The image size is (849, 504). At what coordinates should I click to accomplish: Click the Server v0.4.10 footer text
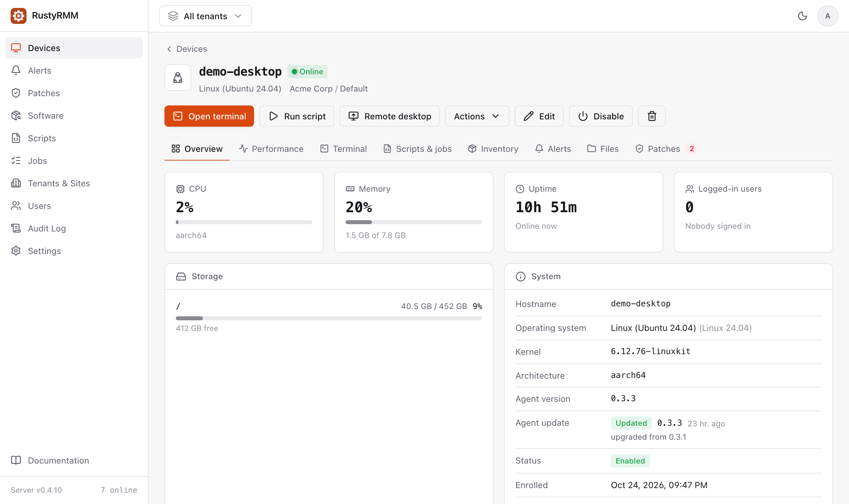click(x=36, y=490)
